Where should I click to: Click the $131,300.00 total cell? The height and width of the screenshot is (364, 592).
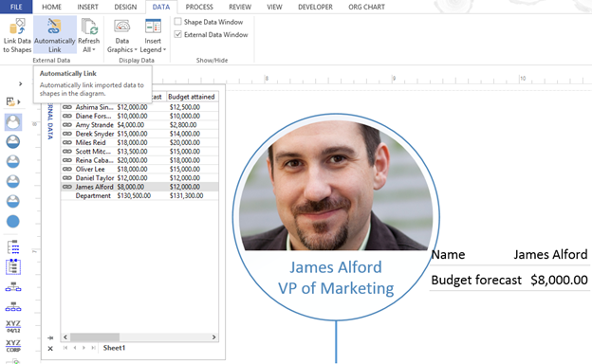[x=187, y=196]
